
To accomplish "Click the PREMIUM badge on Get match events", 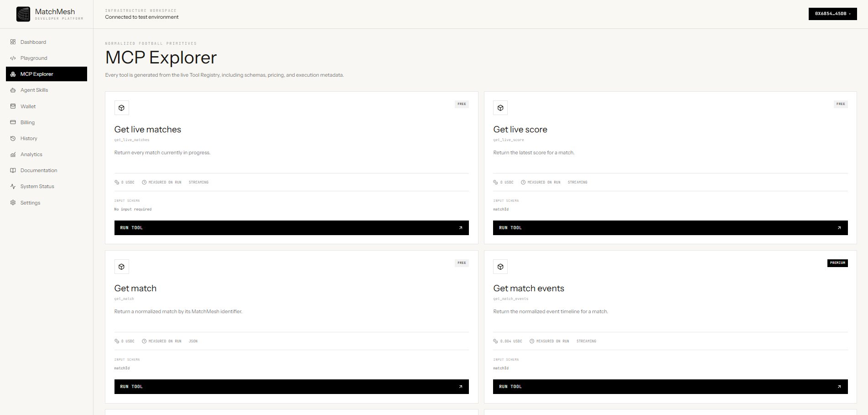I will 837,263.
